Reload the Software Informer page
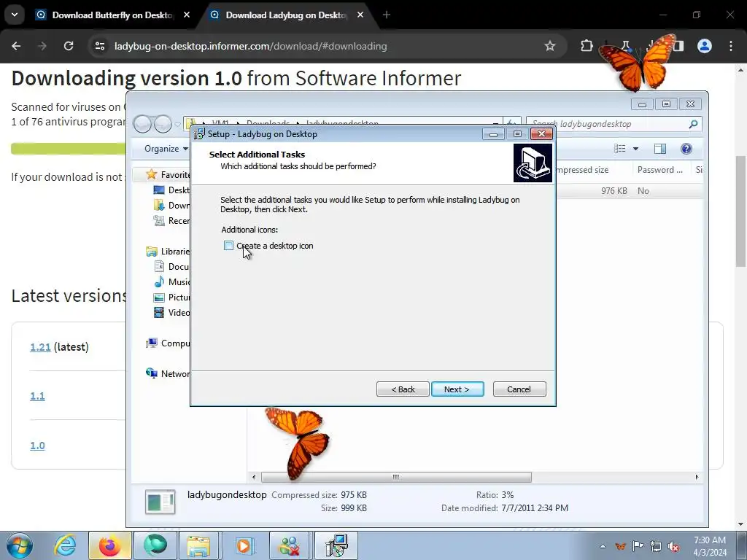The width and height of the screenshot is (747, 560). point(69,46)
